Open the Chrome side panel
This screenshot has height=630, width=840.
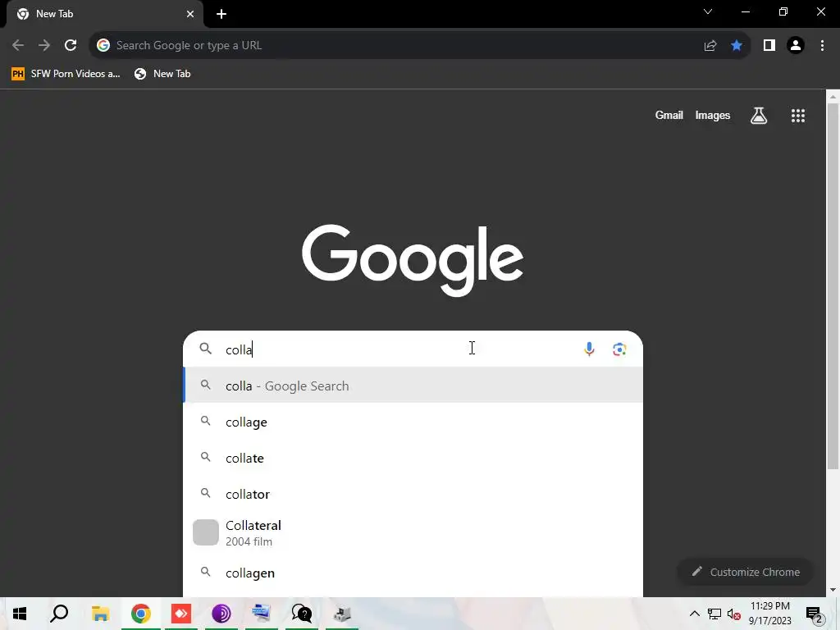(769, 46)
